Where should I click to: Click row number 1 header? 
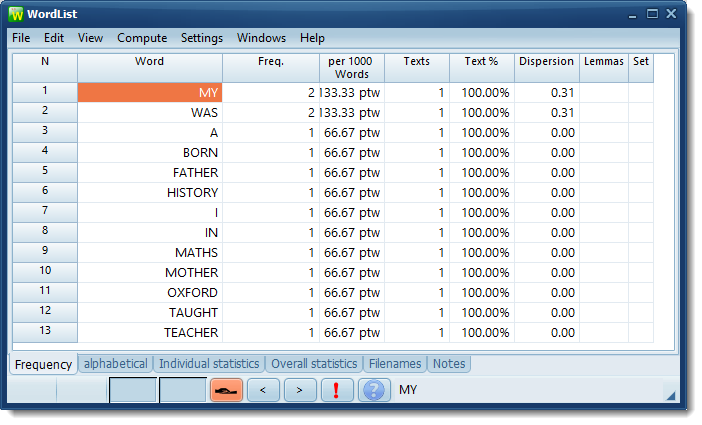click(x=45, y=93)
